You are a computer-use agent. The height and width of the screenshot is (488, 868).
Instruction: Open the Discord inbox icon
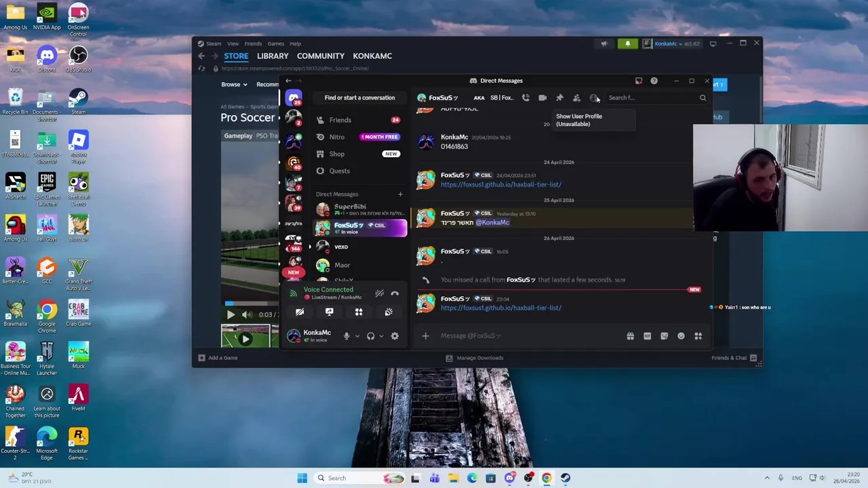[639, 81]
